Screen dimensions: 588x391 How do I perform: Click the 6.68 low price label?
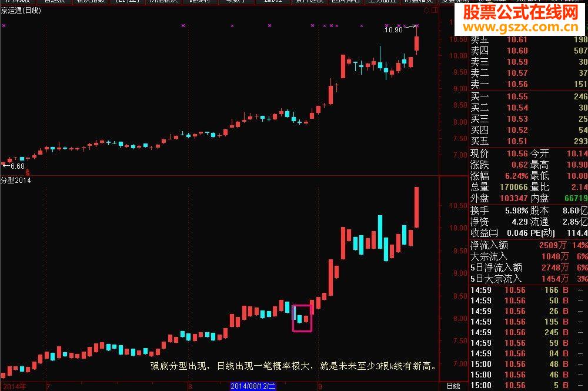point(18,166)
